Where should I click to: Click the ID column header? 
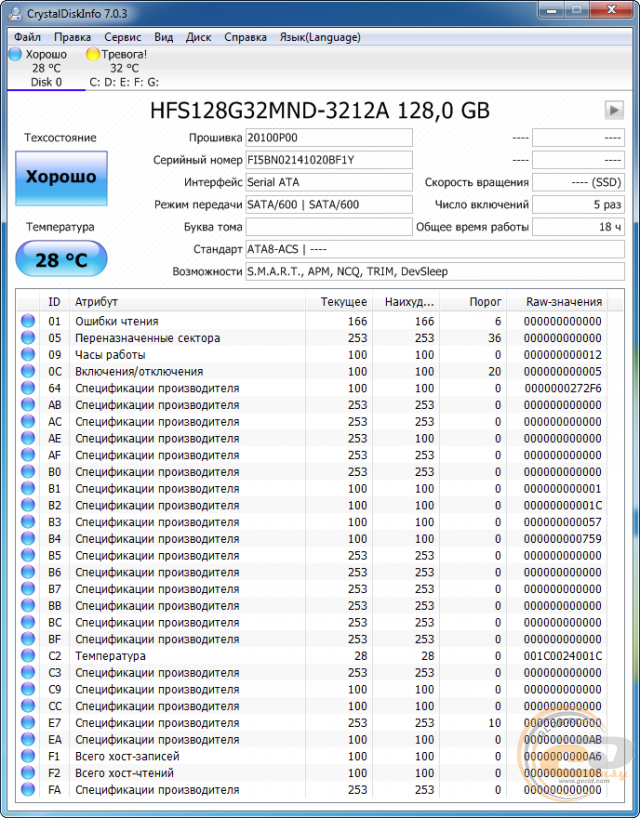click(54, 302)
